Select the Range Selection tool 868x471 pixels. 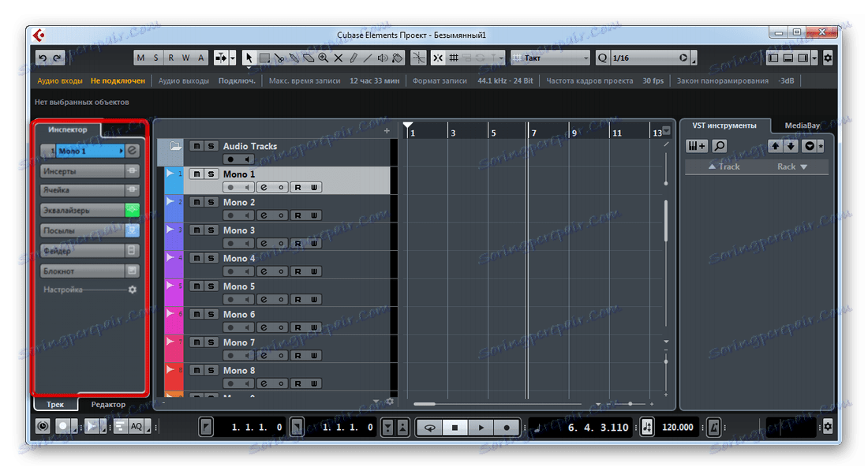pos(264,58)
